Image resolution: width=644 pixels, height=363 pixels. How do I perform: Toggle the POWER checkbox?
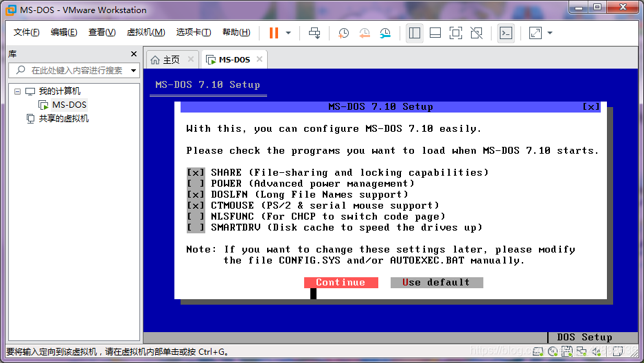tap(196, 183)
